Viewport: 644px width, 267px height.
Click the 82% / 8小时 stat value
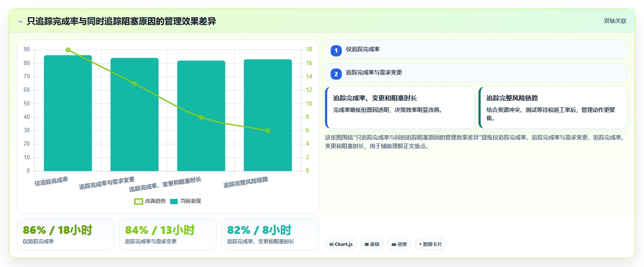[x=259, y=230]
